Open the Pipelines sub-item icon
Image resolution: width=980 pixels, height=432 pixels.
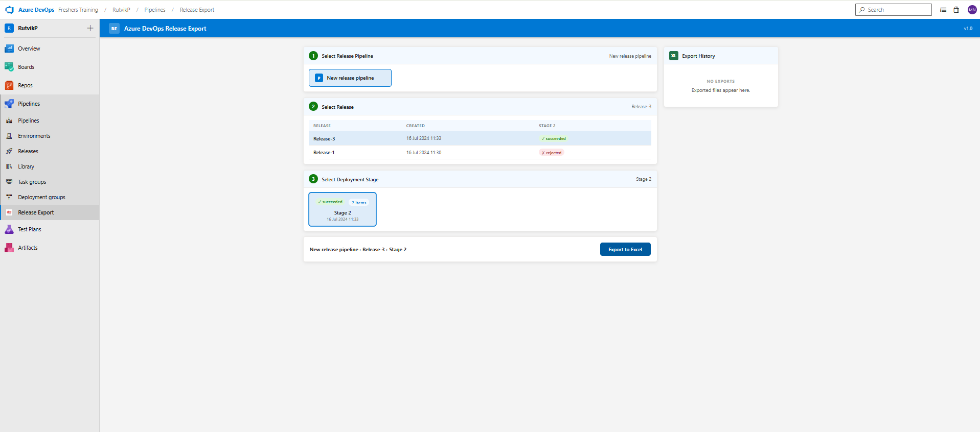(9, 121)
